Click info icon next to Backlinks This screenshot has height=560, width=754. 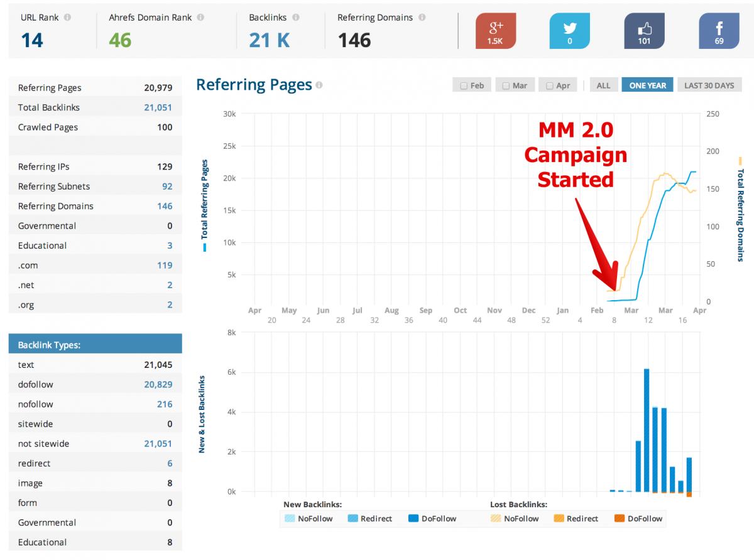(296, 18)
